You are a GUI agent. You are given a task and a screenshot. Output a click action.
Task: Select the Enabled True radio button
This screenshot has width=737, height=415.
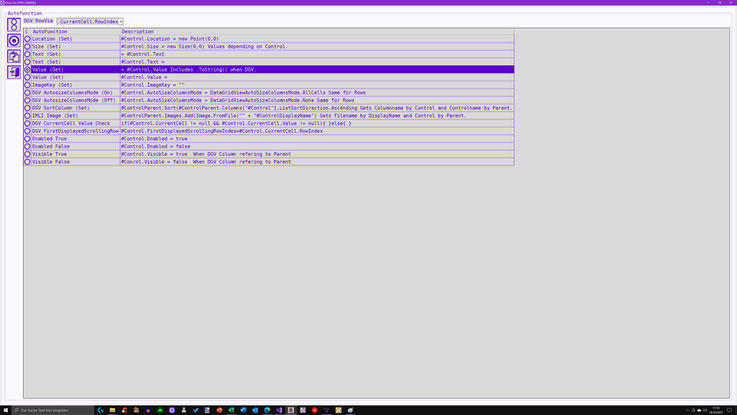point(27,139)
